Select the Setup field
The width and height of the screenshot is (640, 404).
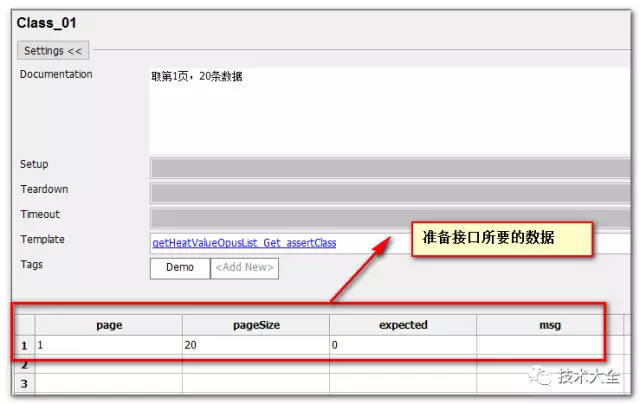(x=390, y=168)
